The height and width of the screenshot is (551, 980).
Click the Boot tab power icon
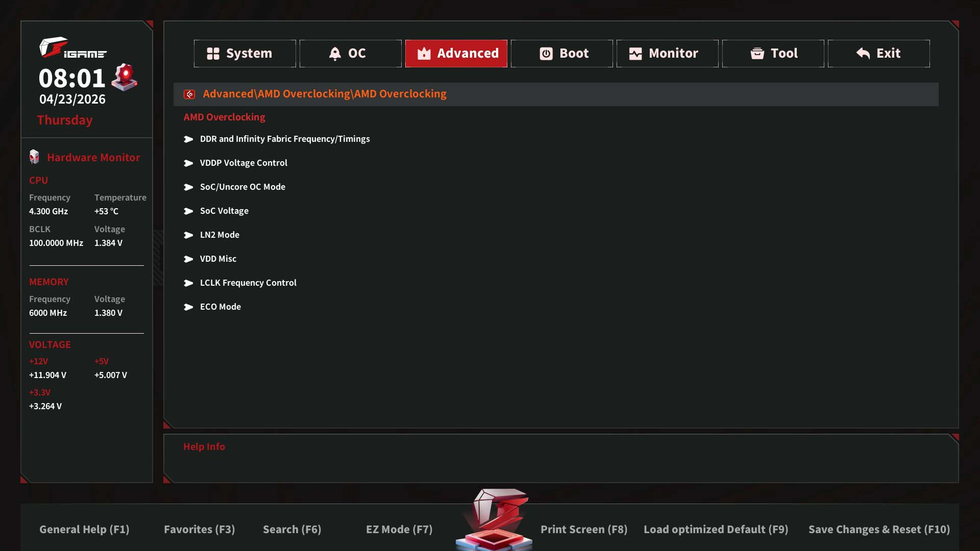[x=546, y=54]
